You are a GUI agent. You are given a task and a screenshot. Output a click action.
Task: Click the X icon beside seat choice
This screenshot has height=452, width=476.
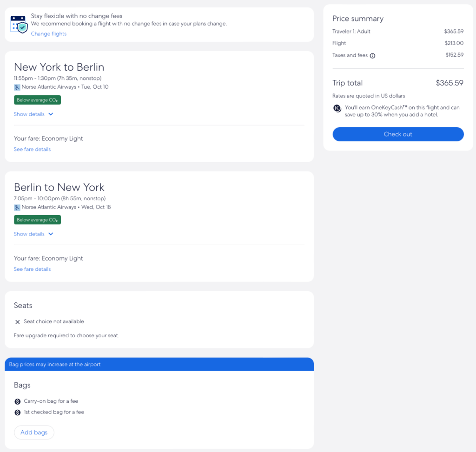click(x=18, y=322)
